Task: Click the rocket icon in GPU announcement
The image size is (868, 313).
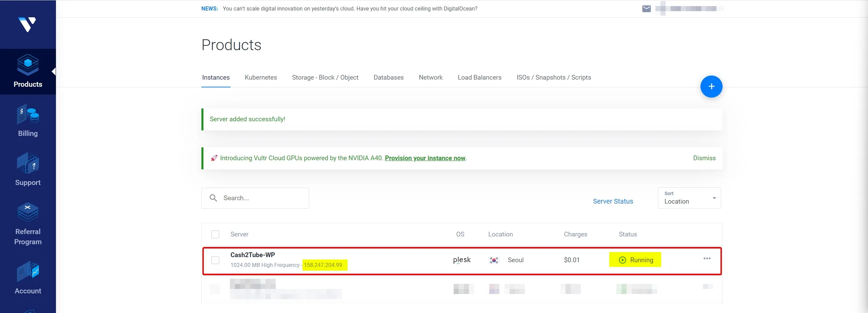Action: click(x=214, y=158)
